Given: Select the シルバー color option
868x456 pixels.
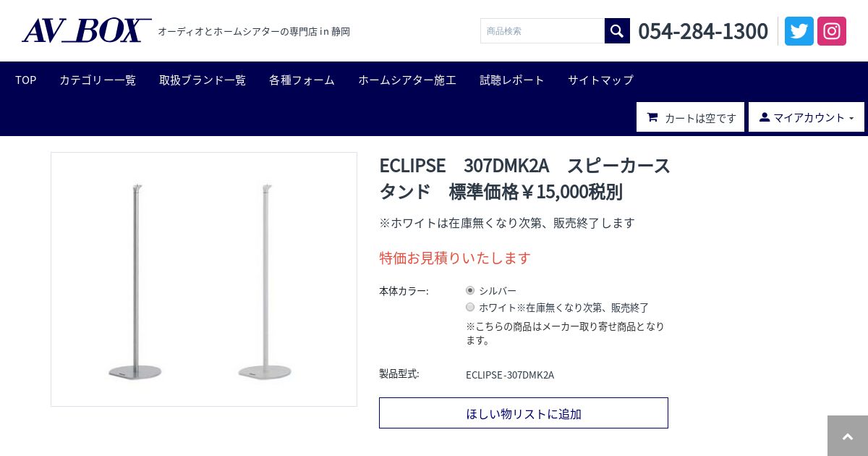Looking at the screenshot, I should (470, 290).
